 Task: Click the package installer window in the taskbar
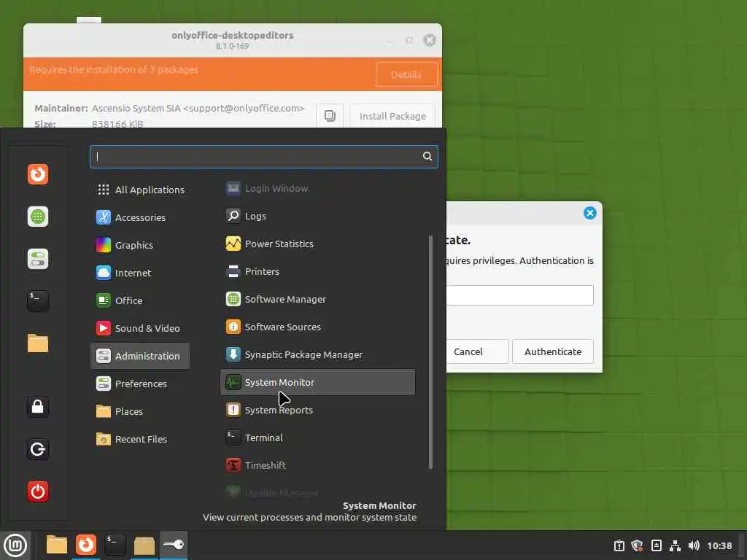point(144,545)
